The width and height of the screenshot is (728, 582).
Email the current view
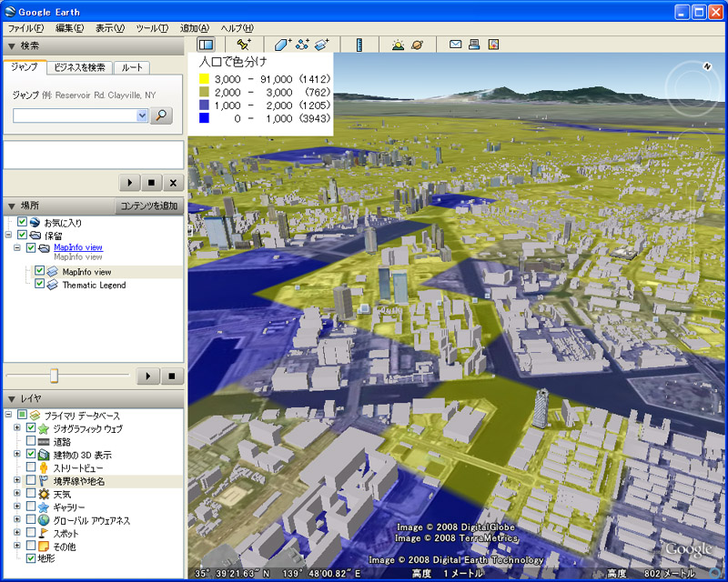click(x=456, y=45)
